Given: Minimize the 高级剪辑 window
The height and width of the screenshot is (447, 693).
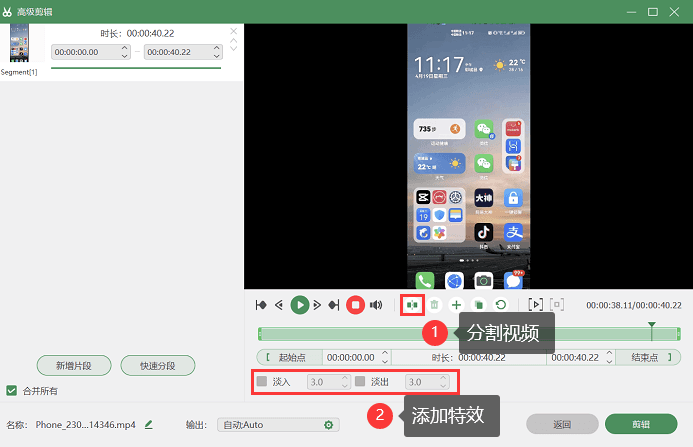Looking at the screenshot, I should tap(632, 12).
